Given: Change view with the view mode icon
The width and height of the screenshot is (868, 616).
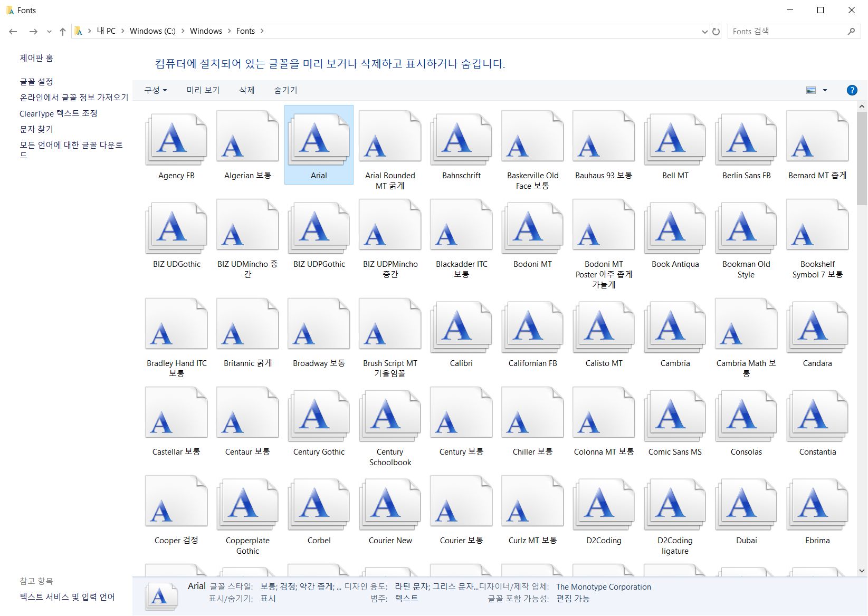Looking at the screenshot, I should 811,90.
